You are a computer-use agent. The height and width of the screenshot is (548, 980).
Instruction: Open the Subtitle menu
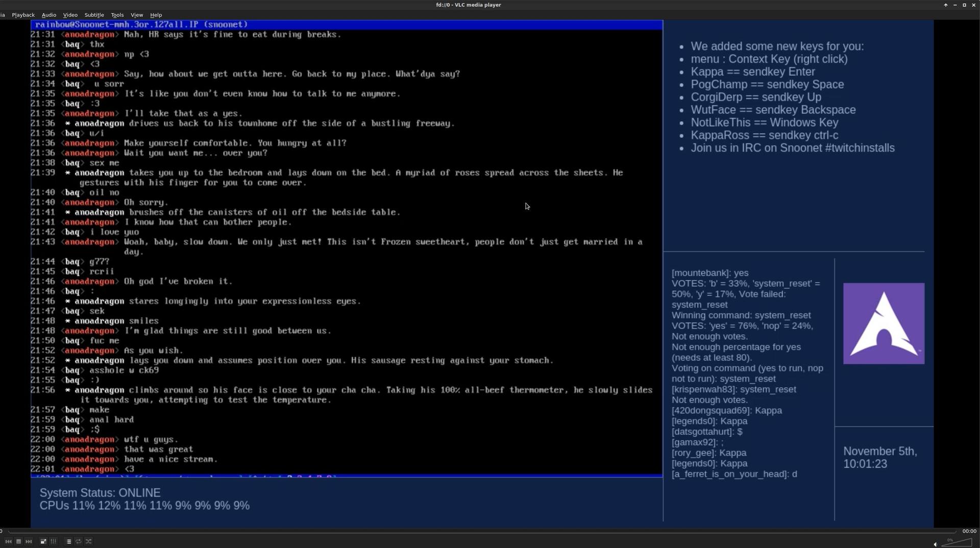click(93, 15)
